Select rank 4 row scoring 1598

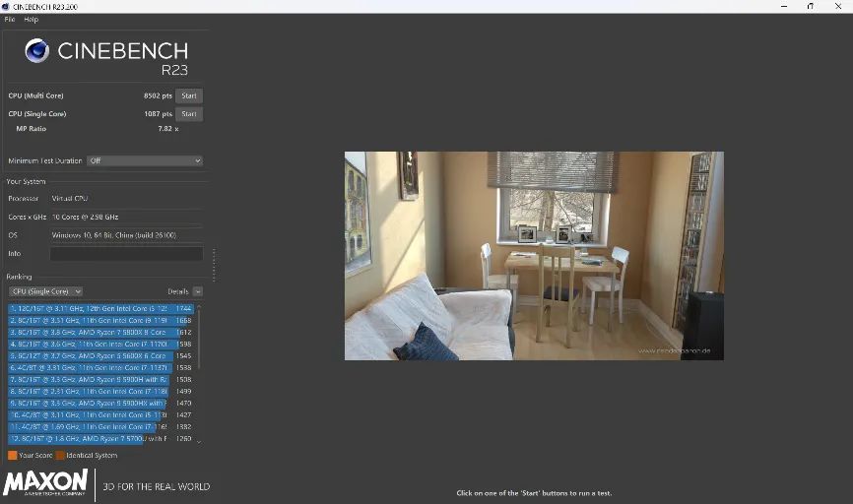point(100,345)
